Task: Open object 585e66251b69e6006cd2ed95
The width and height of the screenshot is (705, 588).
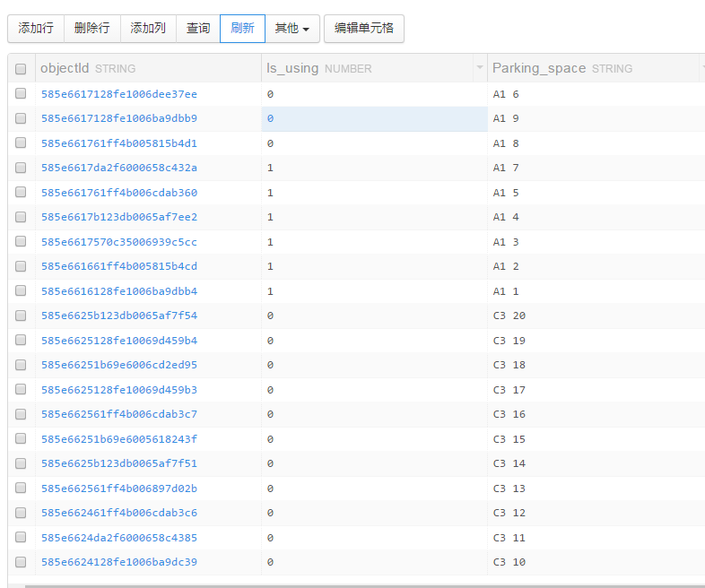Action: coord(119,365)
